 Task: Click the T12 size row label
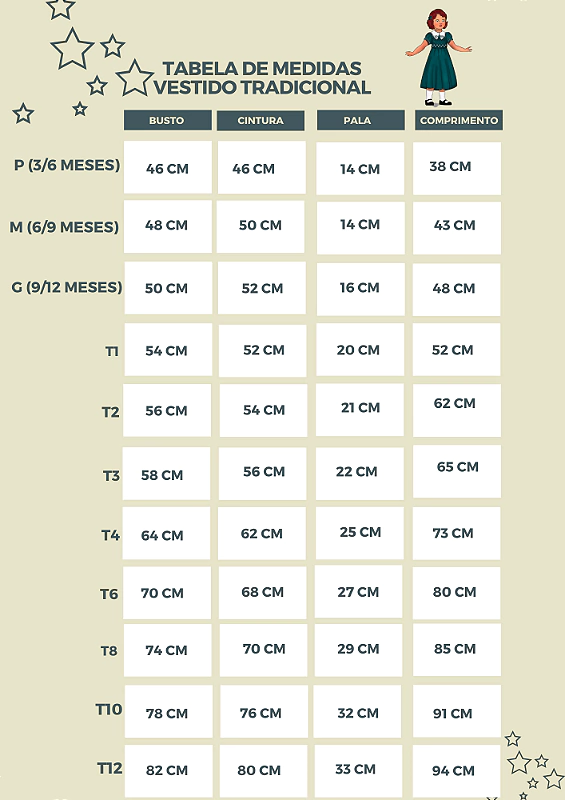pos(110,768)
